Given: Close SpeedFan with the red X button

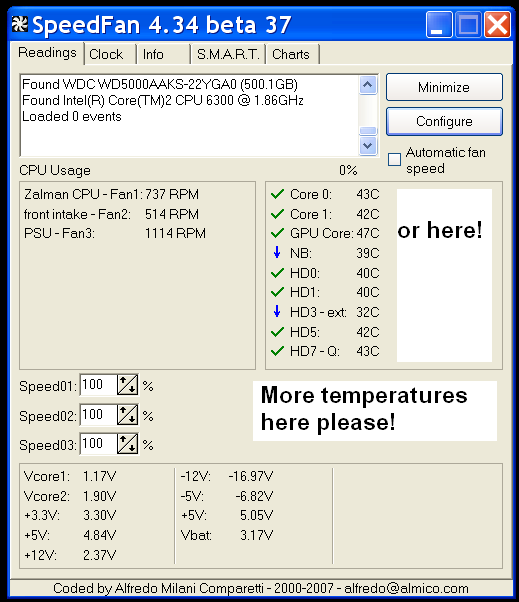Looking at the screenshot, I should (x=498, y=25).
